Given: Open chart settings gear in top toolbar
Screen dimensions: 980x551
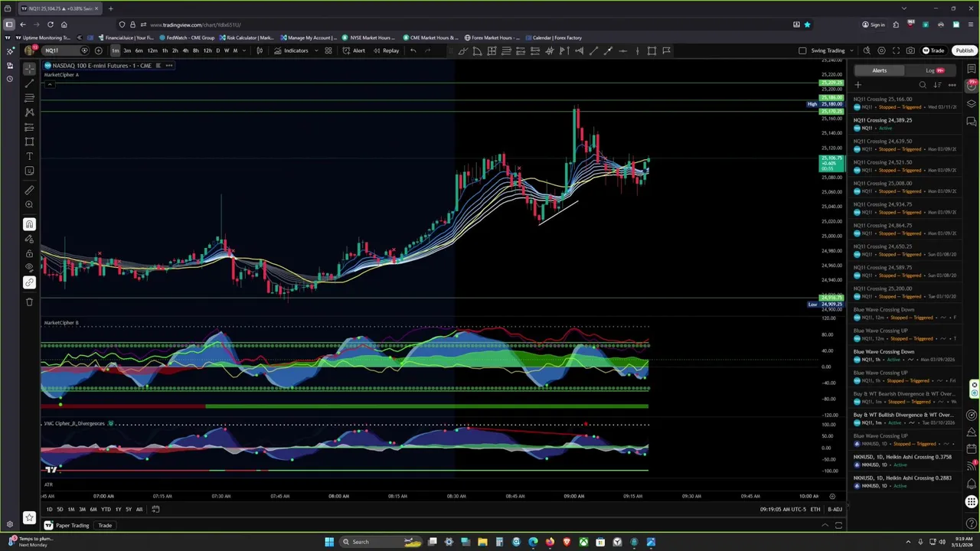Looking at the screenshot, I should 881,51.
